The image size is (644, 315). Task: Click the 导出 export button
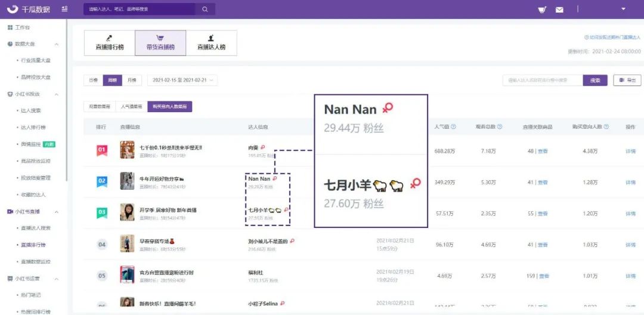coord(627,81)
